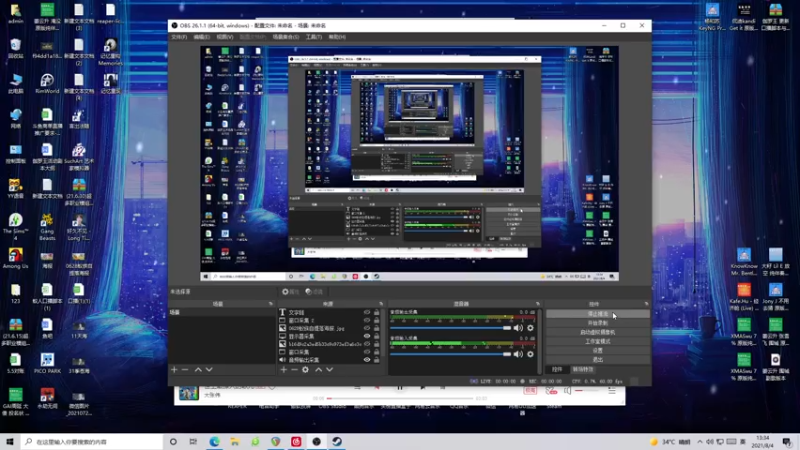Click the OBS icon in the taskbar
Screen dimensions: 800x450
click(316, 441)
